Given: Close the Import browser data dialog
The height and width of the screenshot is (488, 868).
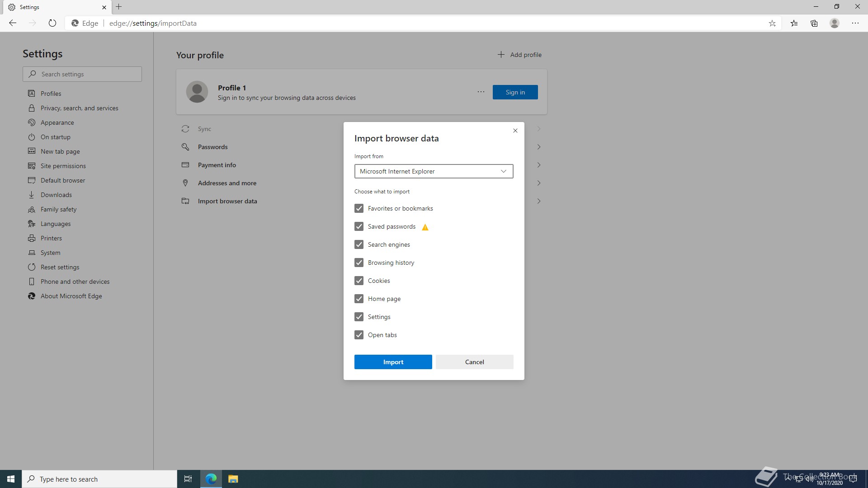Looking at the screenshot, I should click(x=515, y=131).
